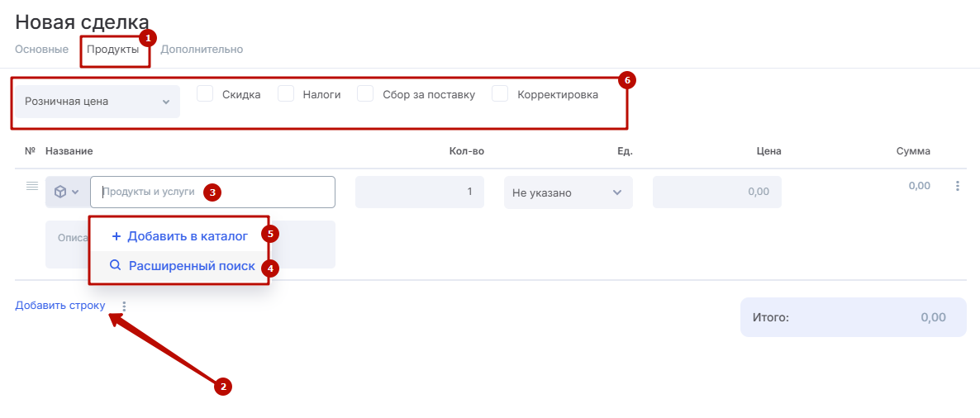Expand chevron next to product cube icon
This screenshot has width=980, height=418.
coord(76,192)
